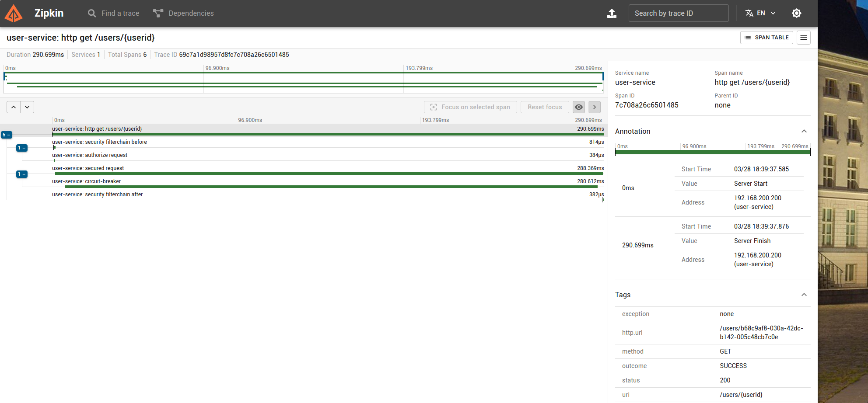Select the secured request span
The image size is (868, 403).
(328, 170)
